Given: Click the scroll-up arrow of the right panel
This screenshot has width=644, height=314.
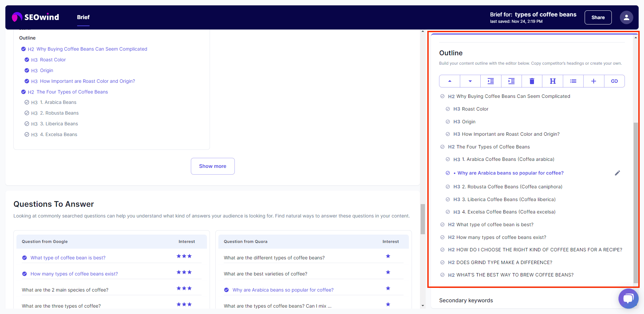Looking at the screenshot, I should click(x=636, y=37).
